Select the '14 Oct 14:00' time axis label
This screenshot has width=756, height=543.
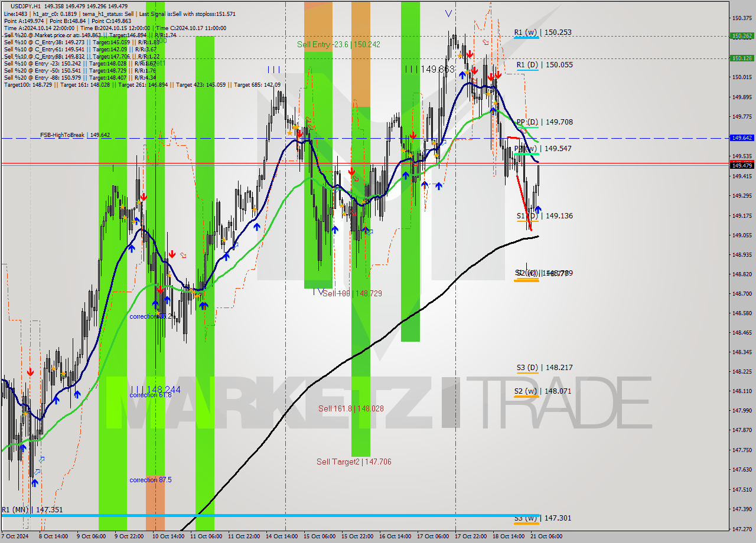[282, 537]
